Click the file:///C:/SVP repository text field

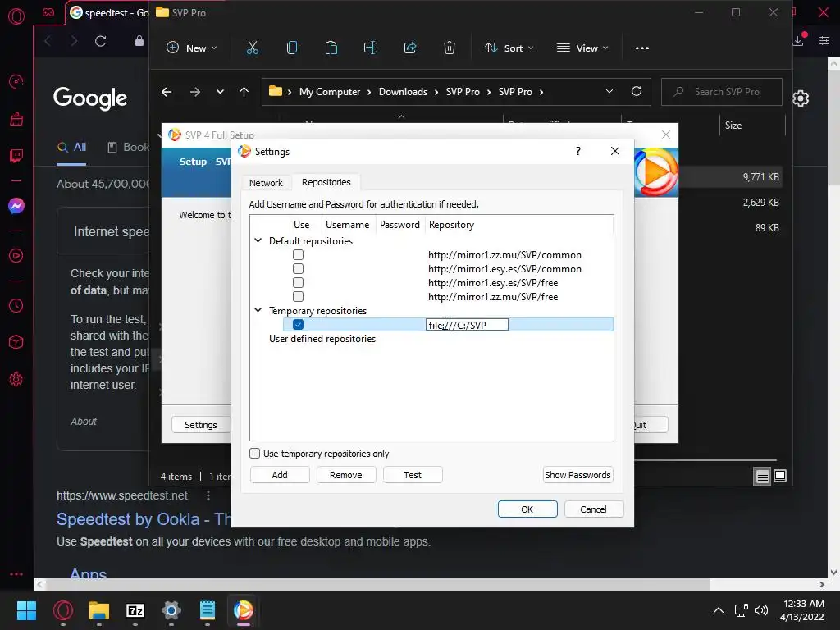point(467,325)
